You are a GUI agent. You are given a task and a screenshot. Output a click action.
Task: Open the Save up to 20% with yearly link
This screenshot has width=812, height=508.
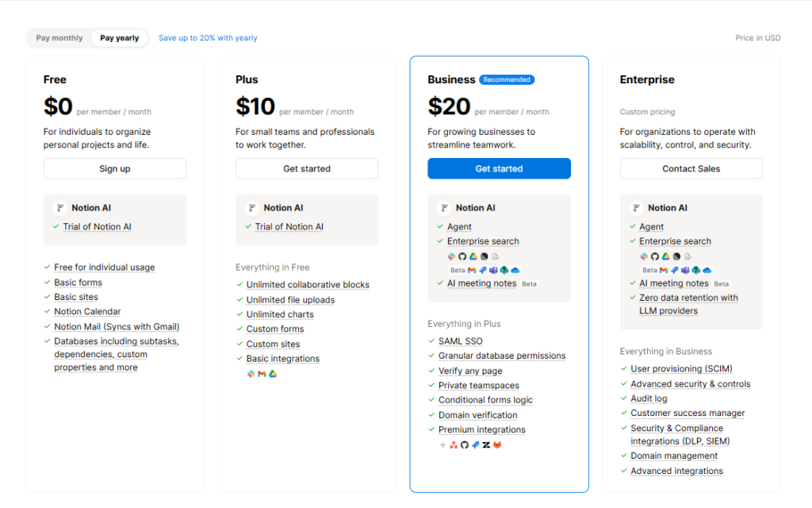tap(208, 37)
